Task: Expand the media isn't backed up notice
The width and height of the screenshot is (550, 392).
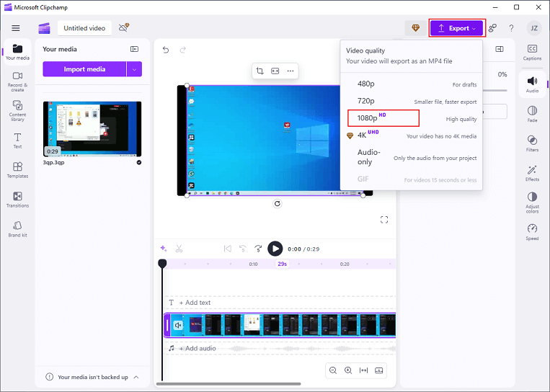Action: pos(136,378)
